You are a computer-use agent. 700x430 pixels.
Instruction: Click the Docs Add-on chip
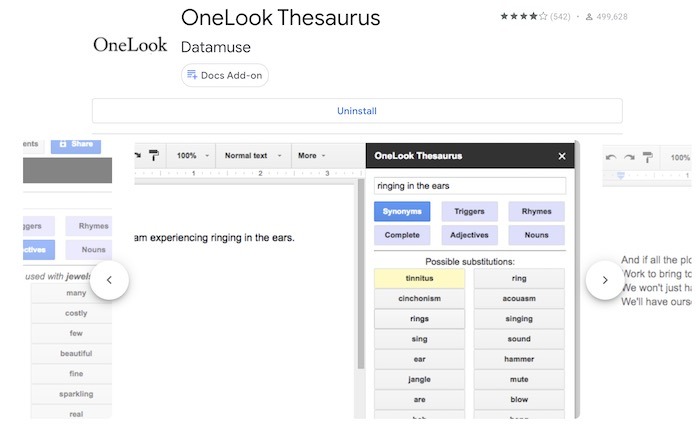pyautogui.click(x=225, y=75)
